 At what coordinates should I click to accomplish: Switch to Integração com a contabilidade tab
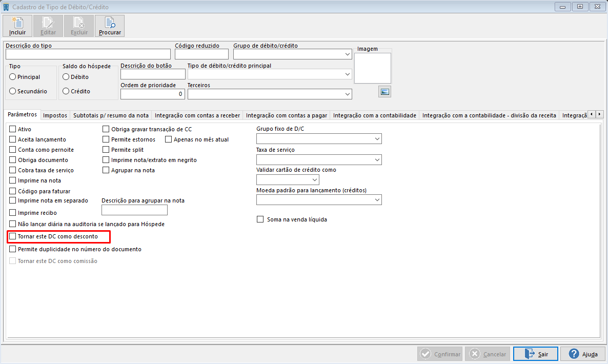tap(375, 115)
